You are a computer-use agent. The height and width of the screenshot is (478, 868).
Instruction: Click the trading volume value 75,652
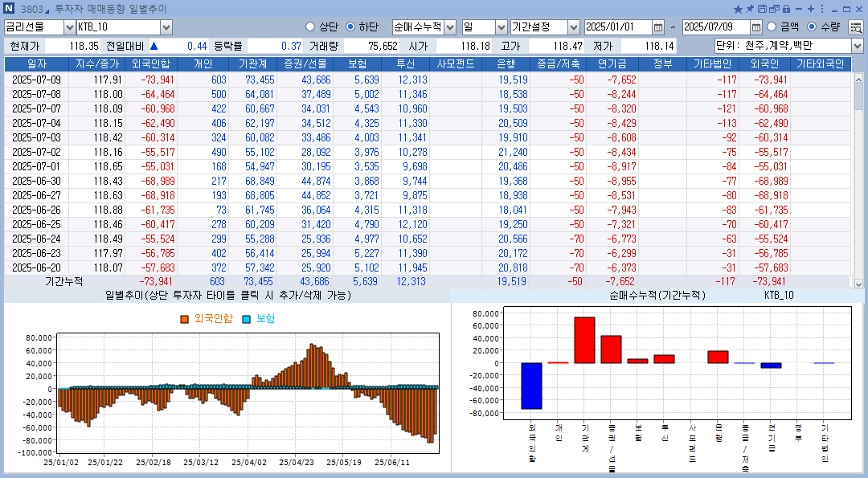(383, 46)
